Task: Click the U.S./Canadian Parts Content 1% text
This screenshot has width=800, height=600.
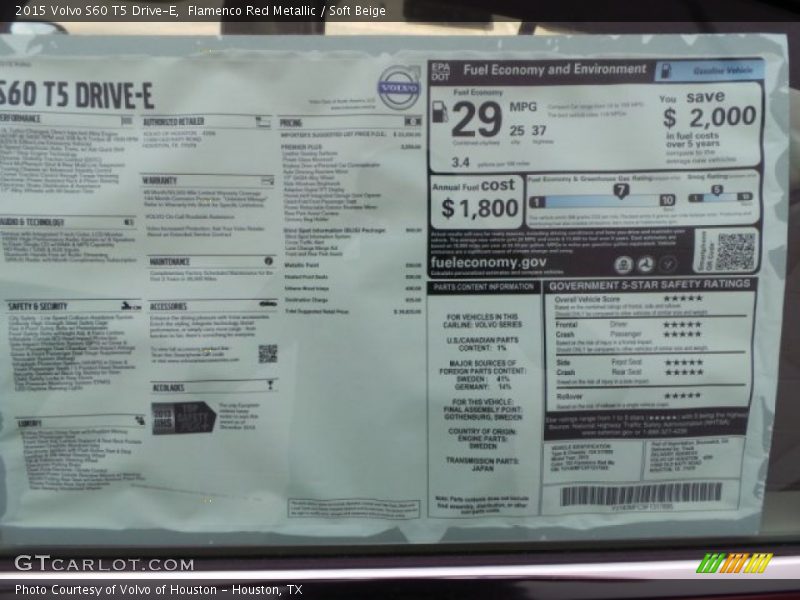Action: [x=482, y=344]
